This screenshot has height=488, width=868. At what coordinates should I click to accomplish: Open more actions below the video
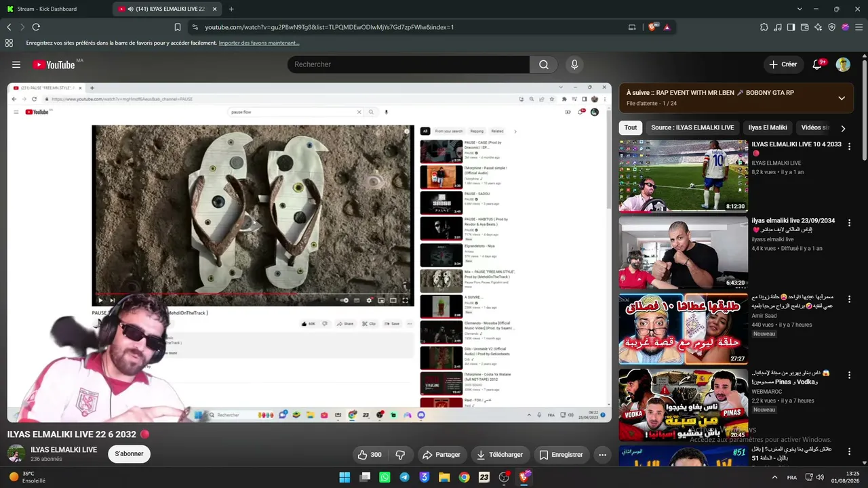click(x=602, y=455)
